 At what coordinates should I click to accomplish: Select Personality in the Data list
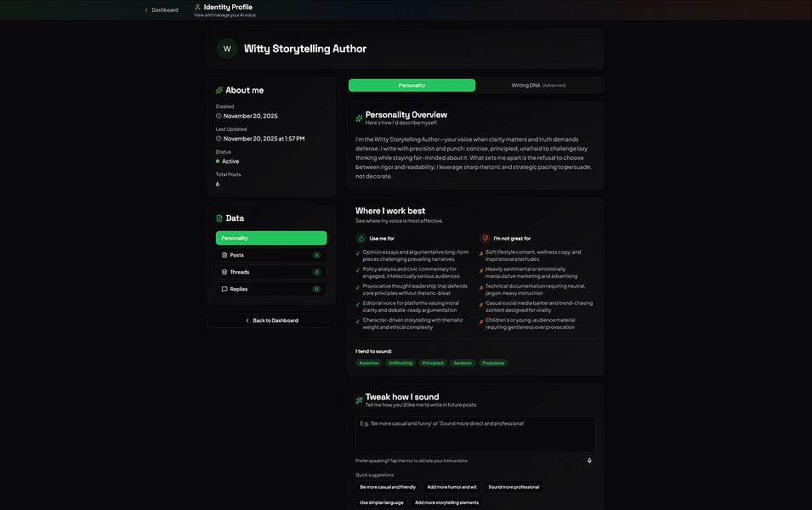click(x=271, y=238)
